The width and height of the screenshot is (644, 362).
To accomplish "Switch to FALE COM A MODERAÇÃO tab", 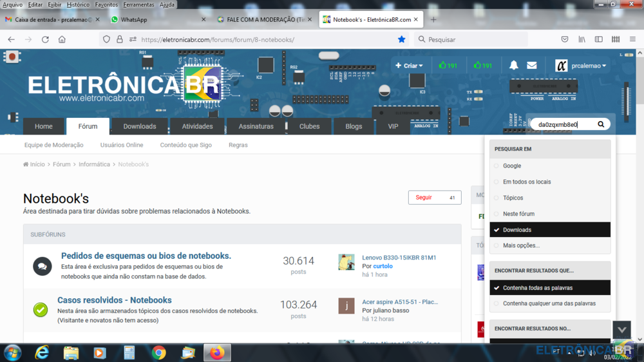I will click(x=265, y=19).
